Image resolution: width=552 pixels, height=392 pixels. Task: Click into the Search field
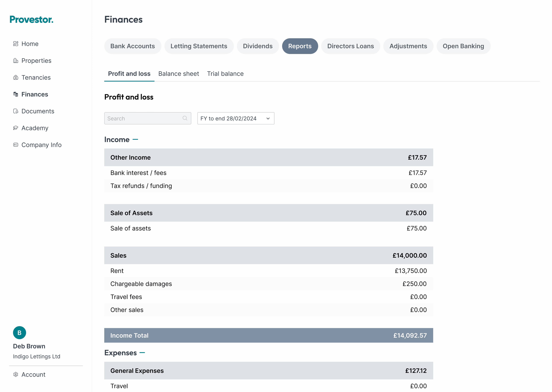click(144, 118)
